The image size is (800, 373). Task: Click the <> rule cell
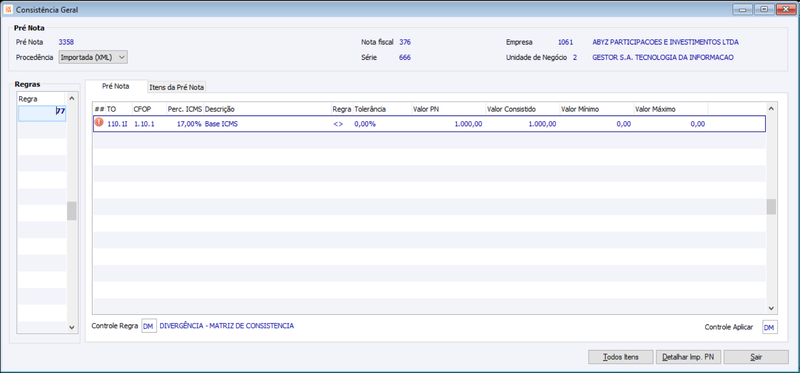point(342,124)
